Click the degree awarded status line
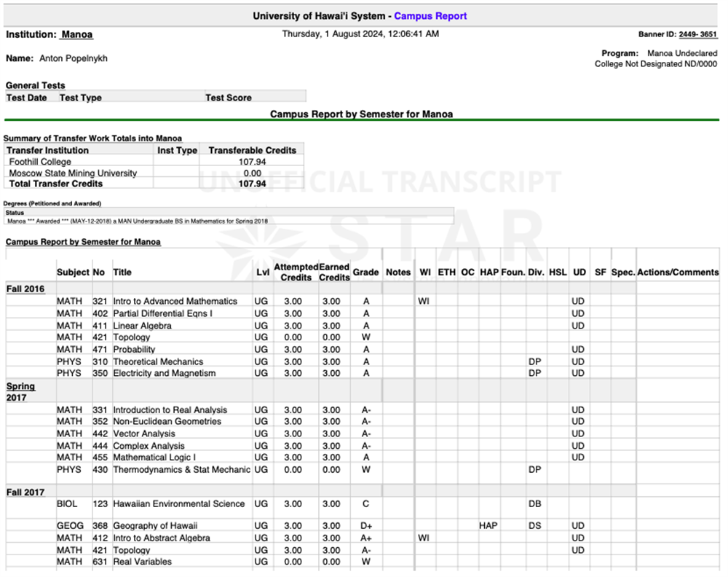The width and height of the screenshot is (728, 577). (x=138, y=221)
